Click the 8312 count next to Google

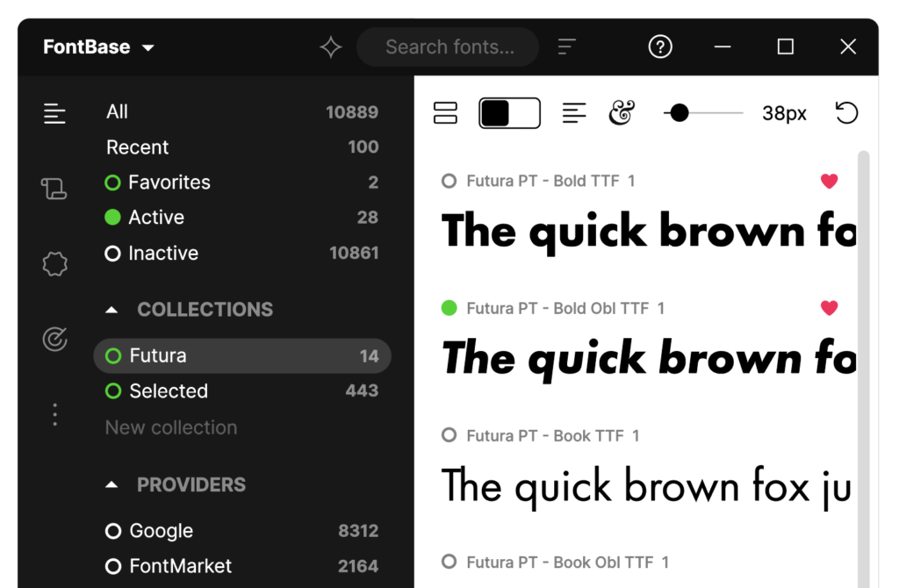(358, 531)
